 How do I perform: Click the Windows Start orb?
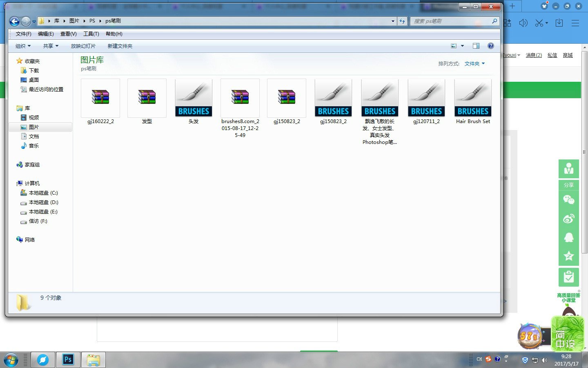tap(11, 360)
